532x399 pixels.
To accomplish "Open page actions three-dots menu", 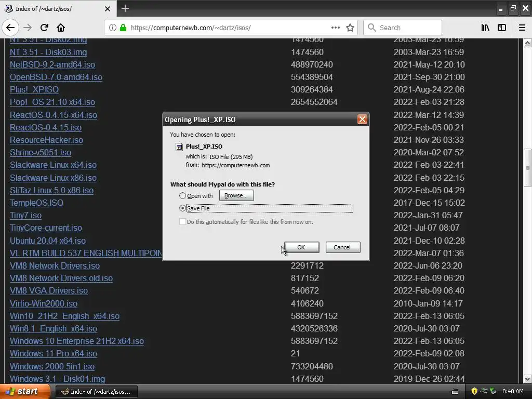I will 336,28.
